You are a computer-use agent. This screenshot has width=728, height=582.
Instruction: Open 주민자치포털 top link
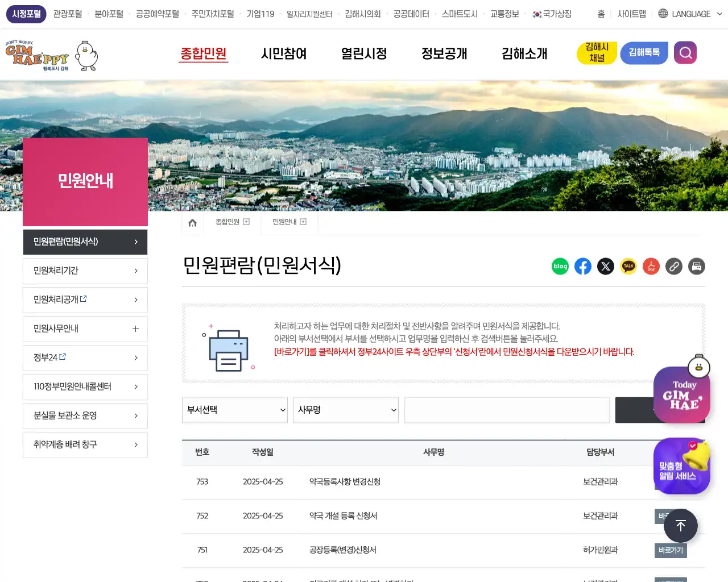[213, 14]
